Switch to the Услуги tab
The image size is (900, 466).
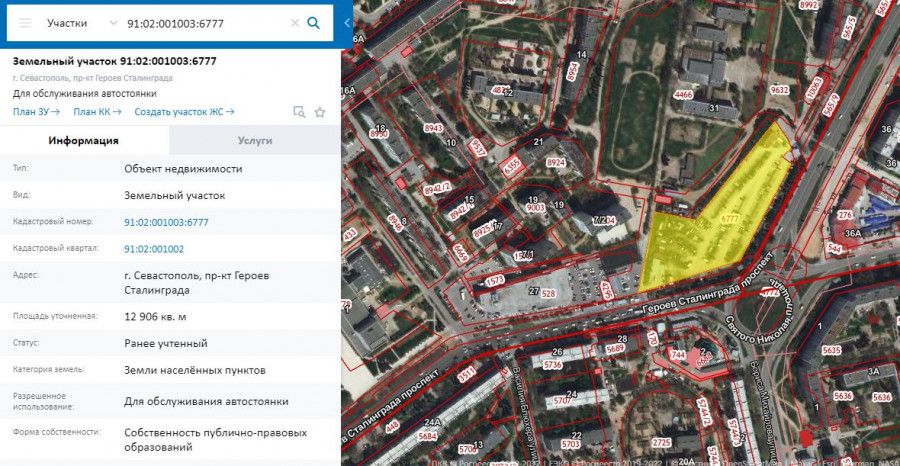coord(255,141)
